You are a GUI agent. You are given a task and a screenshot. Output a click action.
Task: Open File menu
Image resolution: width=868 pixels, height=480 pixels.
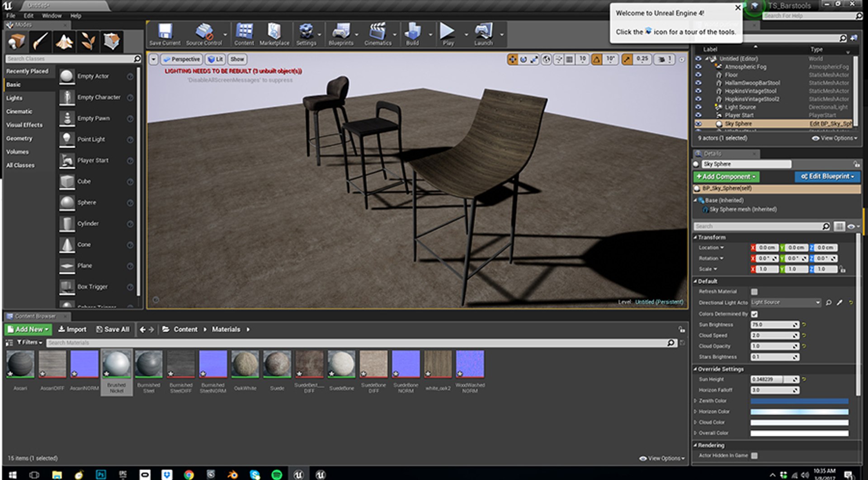click(11, 15)
